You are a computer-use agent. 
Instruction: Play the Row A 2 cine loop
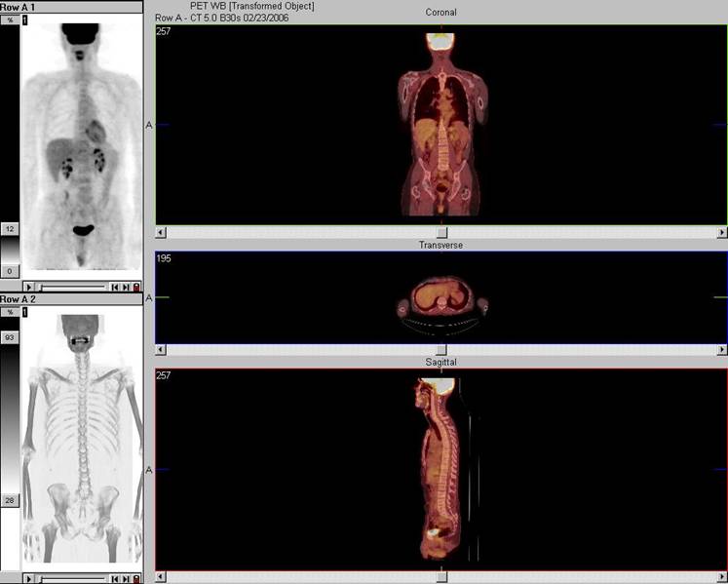(x=29, y=579)
